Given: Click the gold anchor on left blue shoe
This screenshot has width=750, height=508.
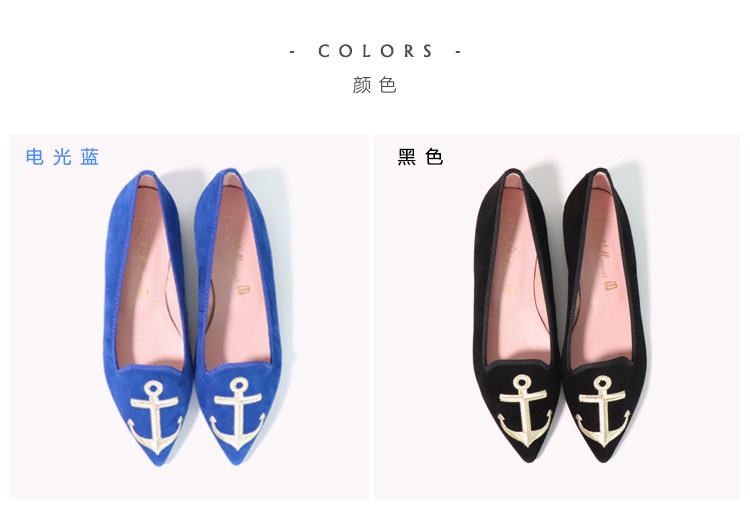Looking at the screenshot, I should pyautogui.click(x=155, y=417).
